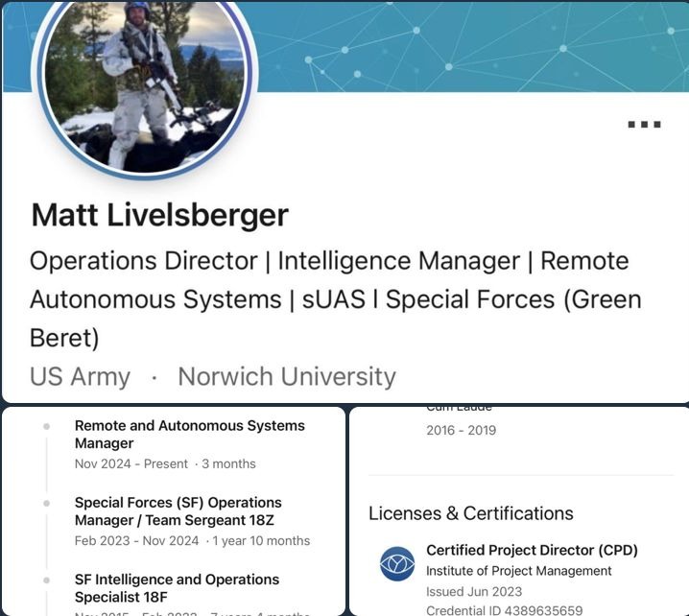Open the Certified Project Director (CPD) certification
The width and height of the screenshot is (689, 616).
(532, 550)
